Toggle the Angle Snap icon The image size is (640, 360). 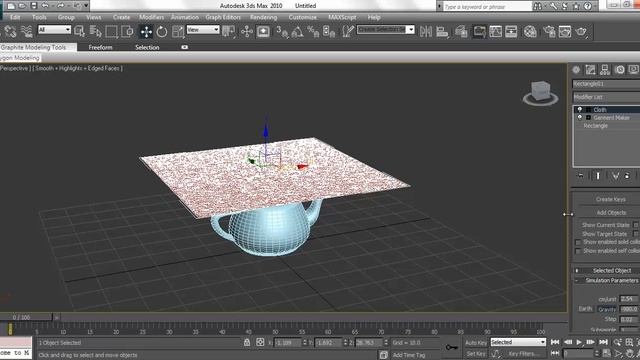(x=297, y=31)
